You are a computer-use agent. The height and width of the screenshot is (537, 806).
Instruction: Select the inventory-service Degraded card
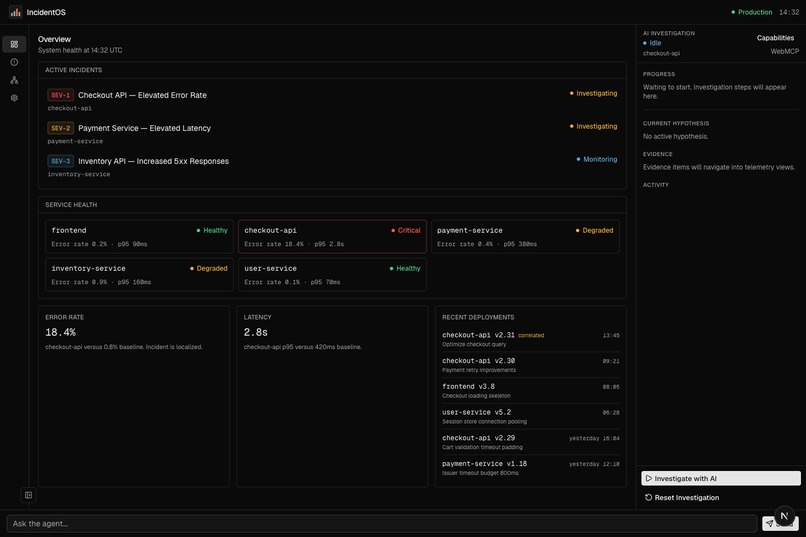(139, 274)
